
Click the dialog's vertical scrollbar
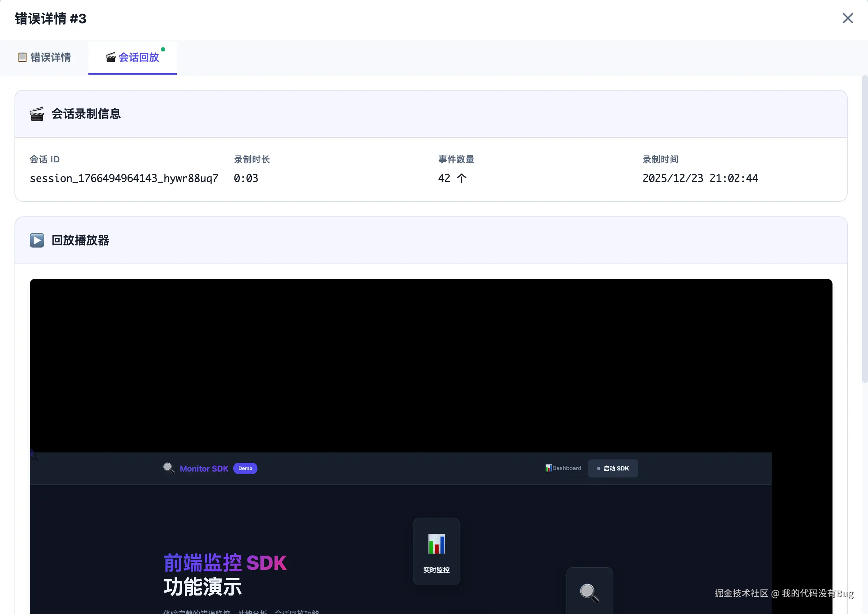(864, 229)
